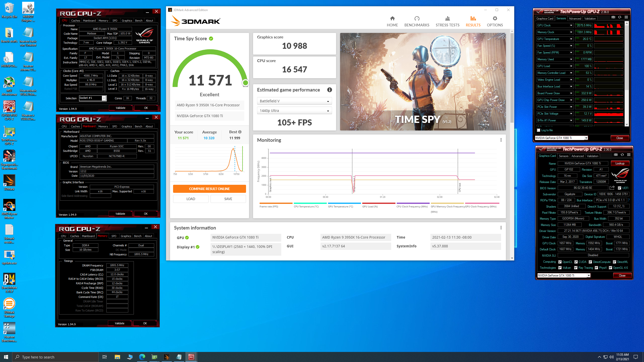Screen dimensions: 644x362
Task: Take screenshot with GPU-Z Sensors camera icon
Action: click(613, 17)
